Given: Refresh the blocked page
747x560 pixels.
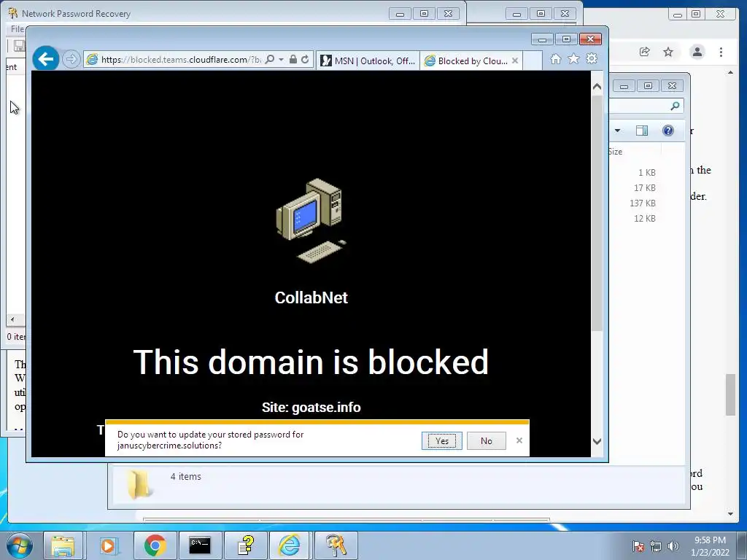Looking at the screenshot, I should click(305, 60).
